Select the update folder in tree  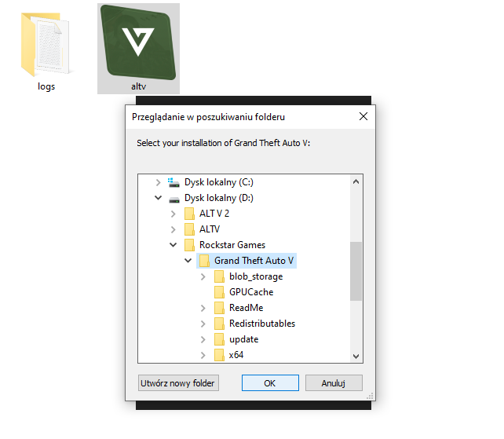(243, 339)
